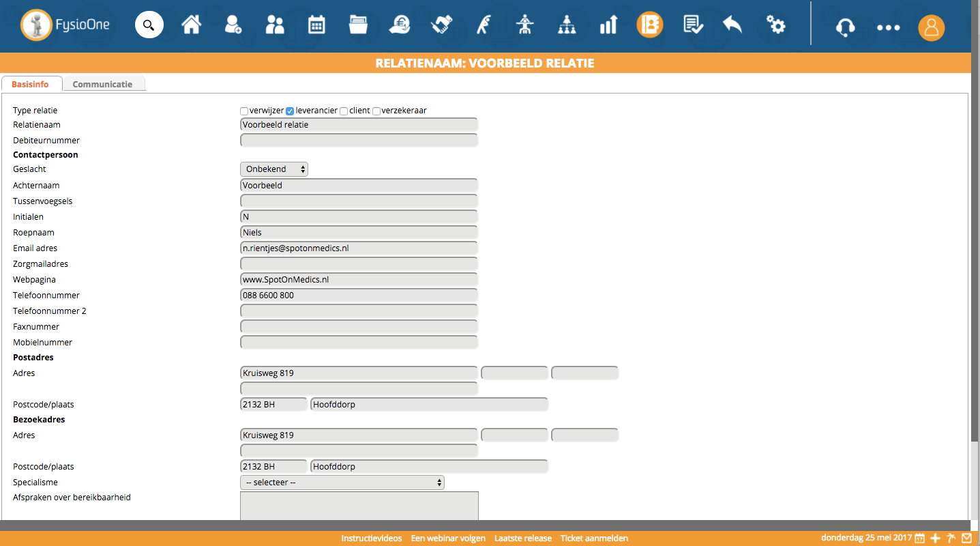The width and height of the screenshot is (980, 546).
Task: Click into the Debiteurnummer field
Action: (359, 141)
